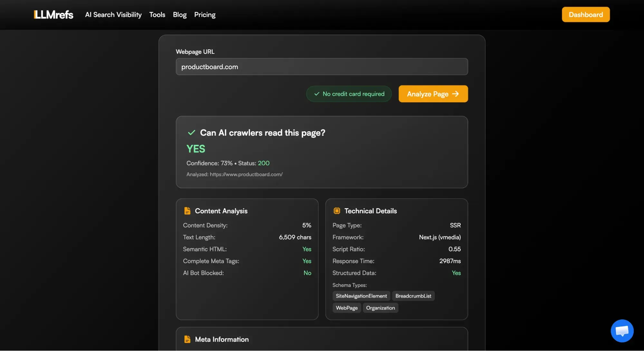Open the chat support bubble

pos(622,330)
